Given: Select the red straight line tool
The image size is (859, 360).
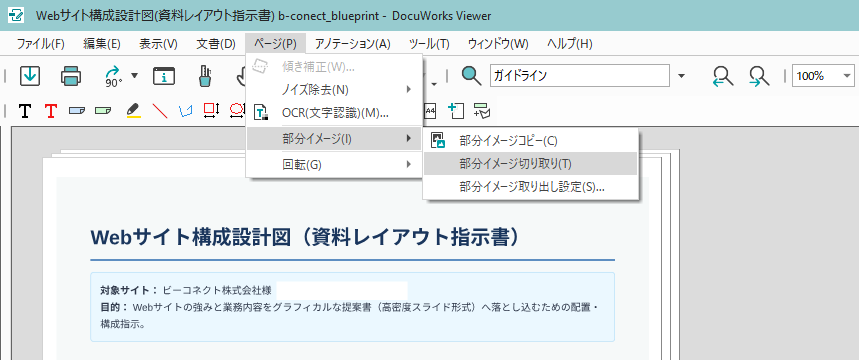Looking at the screenshot, I should coord(160,111).
